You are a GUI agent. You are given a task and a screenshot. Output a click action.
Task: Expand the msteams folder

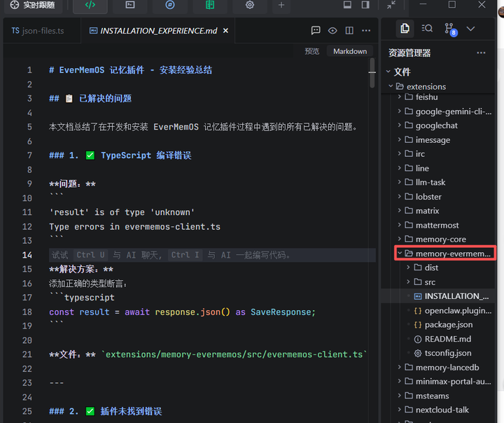pos(399,395)
